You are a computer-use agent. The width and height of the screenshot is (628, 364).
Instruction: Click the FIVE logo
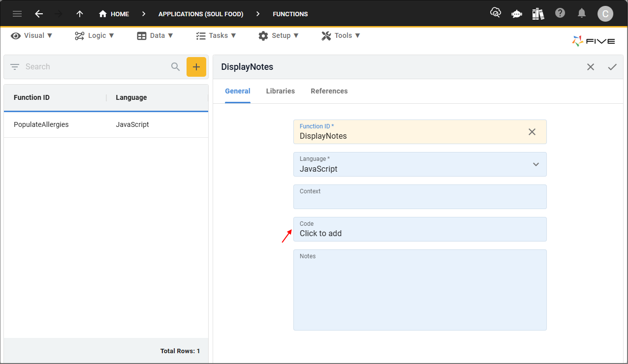click(x=594, y=41)
